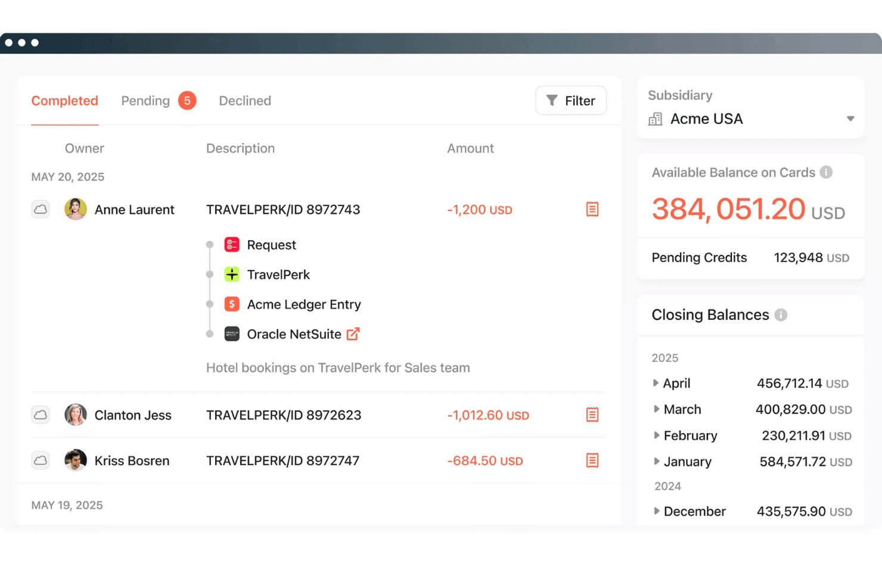This screenshot has height=588, width=882.
Task: Click the Pending count badge showing 5
Action: click(187, 101)
